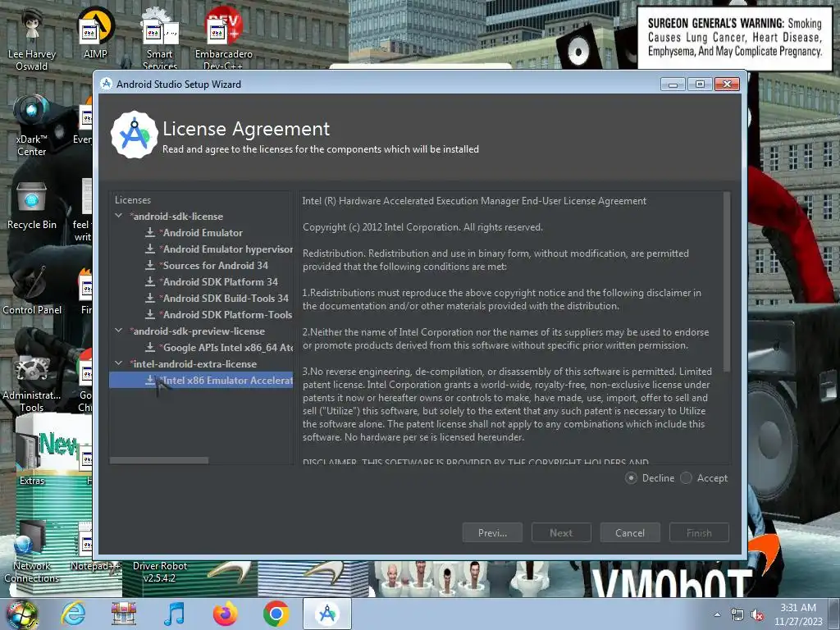Click the licenses tree horizontal scrollbar
The width and height of the screenshot is (840, 630).
pos(159,460)
